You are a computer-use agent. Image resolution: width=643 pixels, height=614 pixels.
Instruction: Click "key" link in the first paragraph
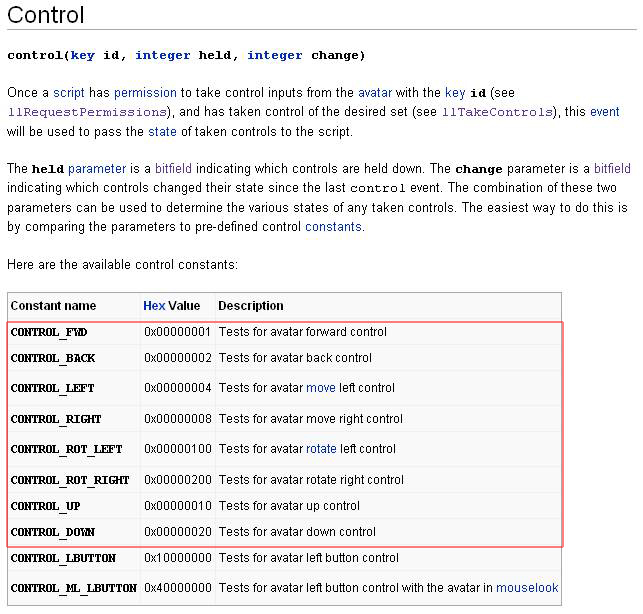(455, 93)
